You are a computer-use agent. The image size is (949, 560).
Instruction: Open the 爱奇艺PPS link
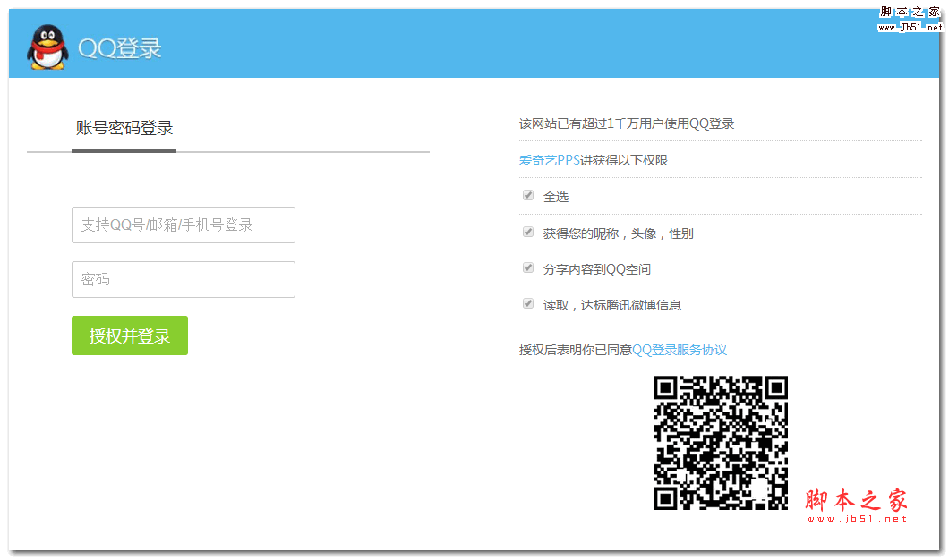click(x=550, y=160)
